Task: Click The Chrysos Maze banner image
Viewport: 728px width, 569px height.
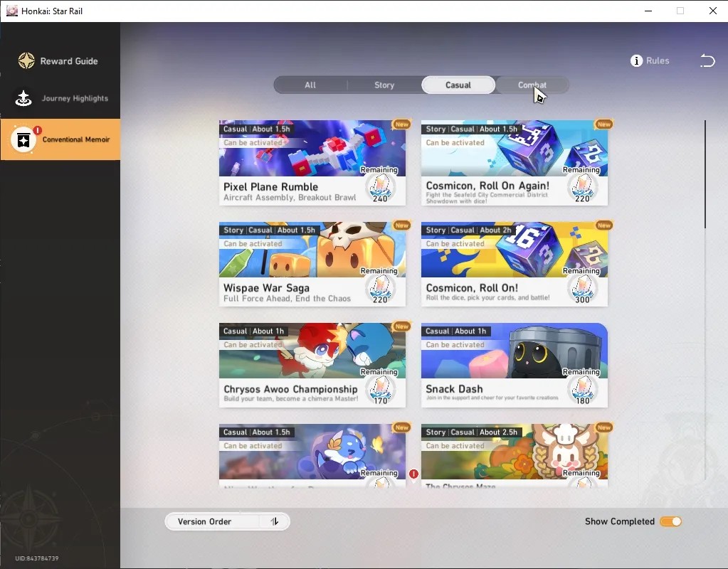Action: 515,451
